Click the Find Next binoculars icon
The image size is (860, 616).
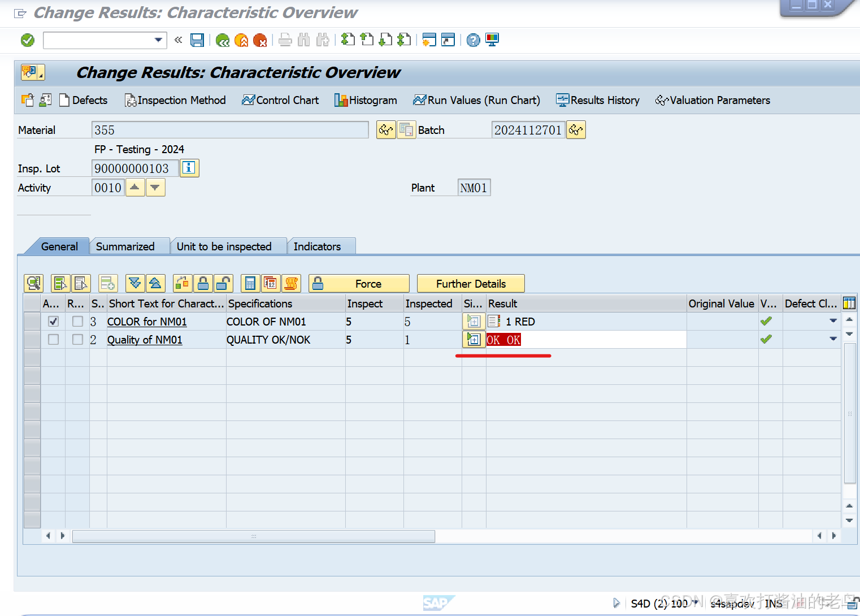(323, 40)
